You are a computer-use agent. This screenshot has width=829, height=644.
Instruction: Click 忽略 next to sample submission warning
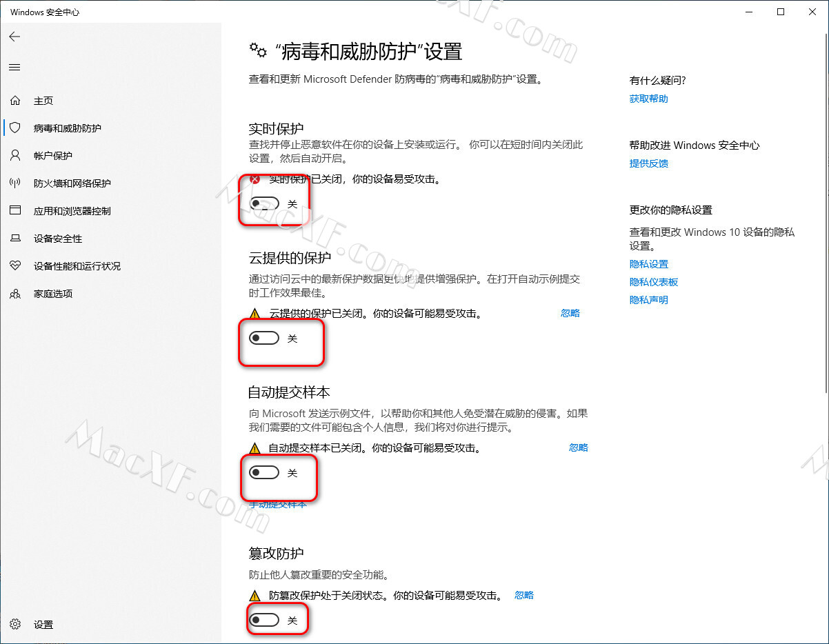(x=579, y=447)
